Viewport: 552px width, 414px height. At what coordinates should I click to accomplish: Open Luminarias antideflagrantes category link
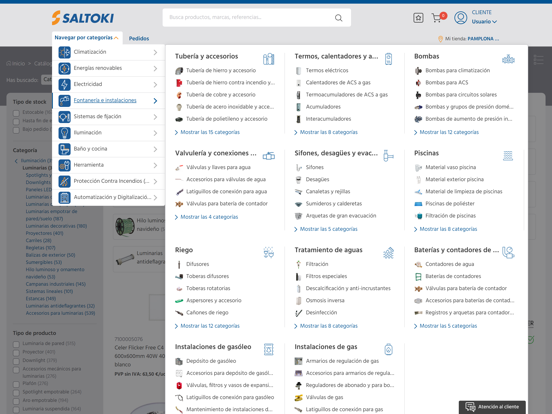(60, 306)
